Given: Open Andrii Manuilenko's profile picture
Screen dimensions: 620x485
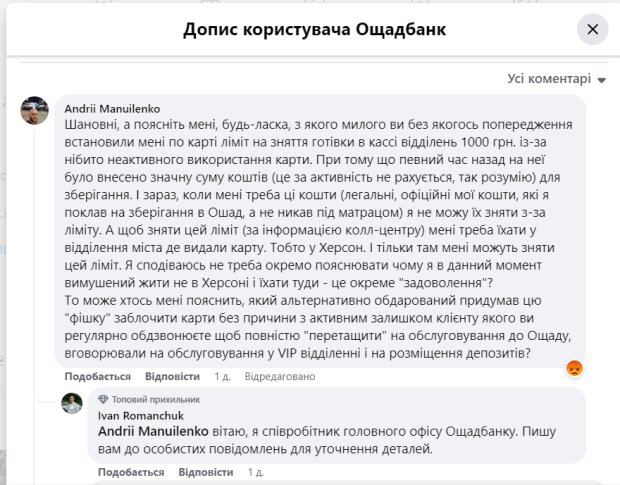Looking at the screenshot, I should (x=35, y=110).
